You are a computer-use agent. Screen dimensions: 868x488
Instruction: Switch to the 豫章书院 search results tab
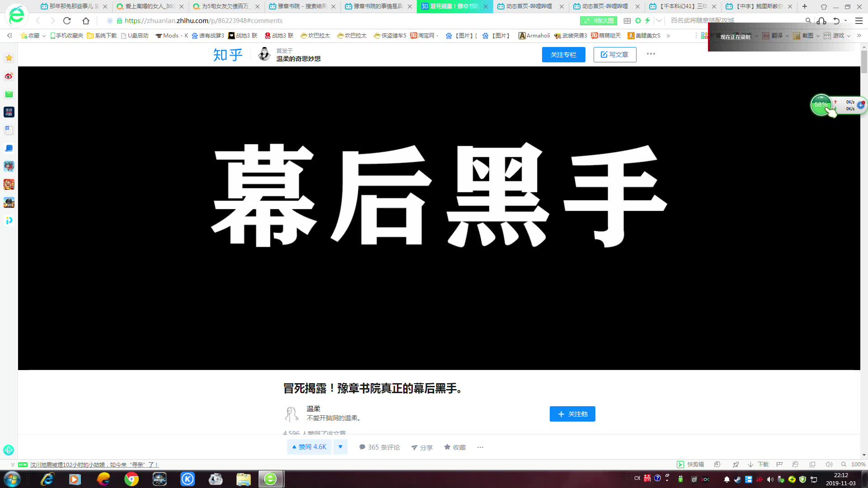pos(298,7)
